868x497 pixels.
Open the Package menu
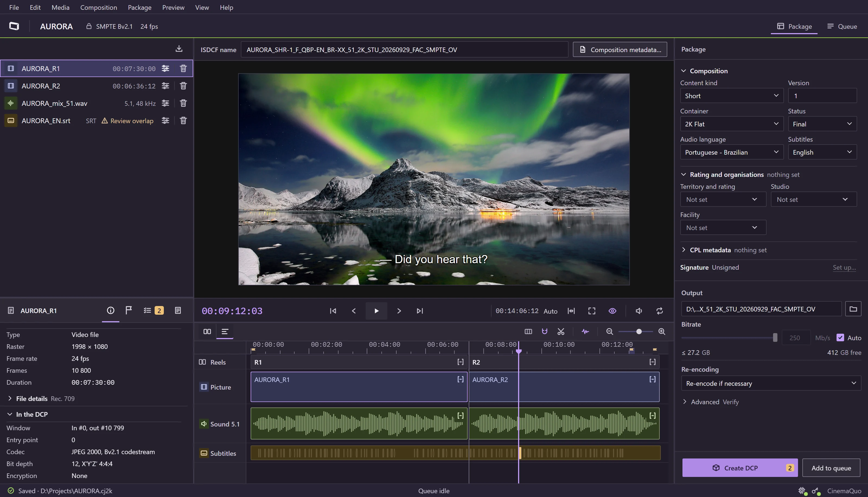(139, 7)
